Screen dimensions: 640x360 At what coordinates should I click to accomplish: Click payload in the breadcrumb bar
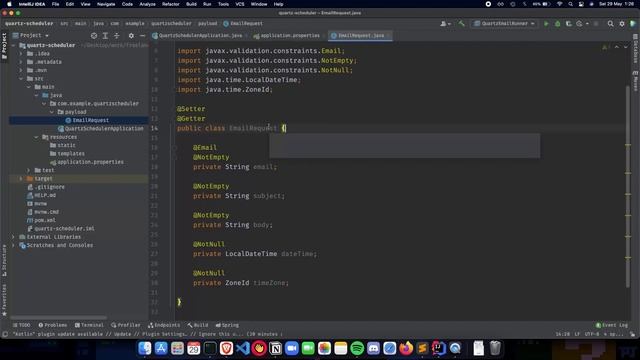[x=207, y=24]
